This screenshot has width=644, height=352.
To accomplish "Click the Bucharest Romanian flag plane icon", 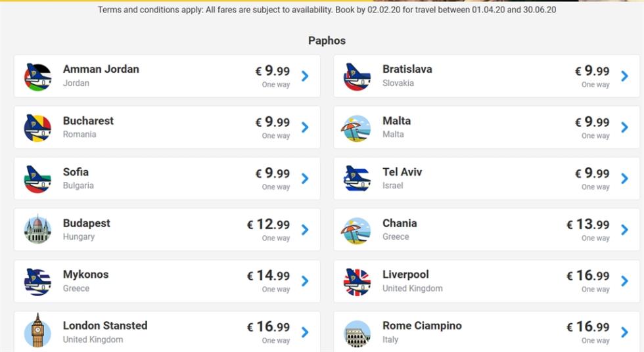I will click(x=38, y=128).
